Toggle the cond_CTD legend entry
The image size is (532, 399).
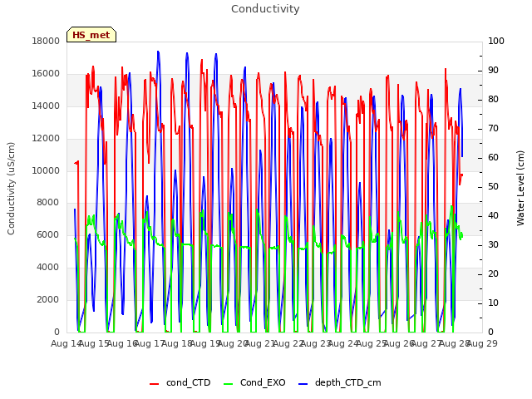coord(180,382)
